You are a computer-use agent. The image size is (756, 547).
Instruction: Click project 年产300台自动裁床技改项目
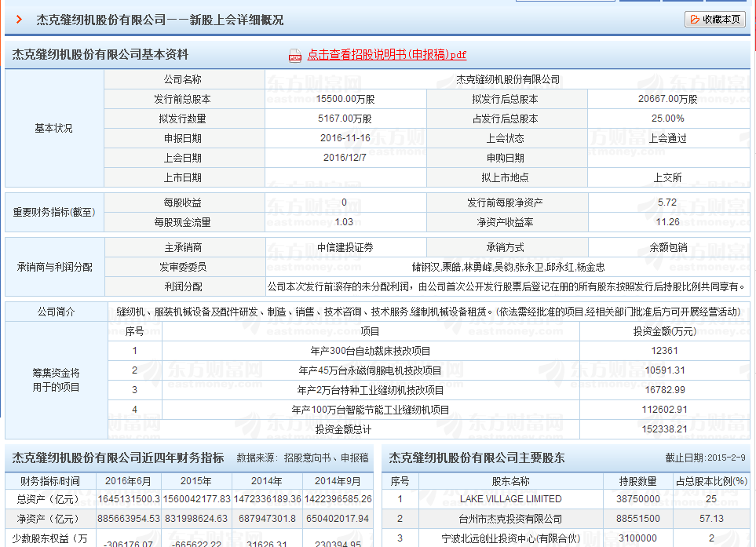[x=371, y=351]
